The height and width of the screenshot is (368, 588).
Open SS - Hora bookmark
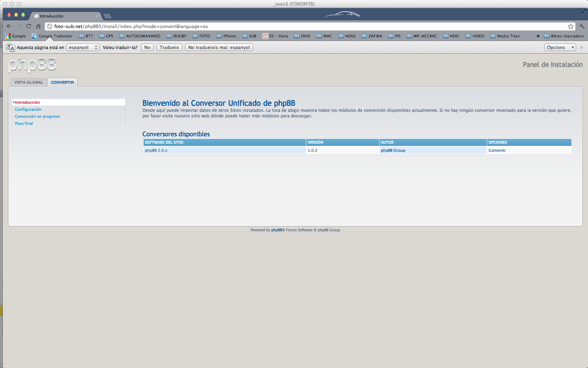point(275,36)
